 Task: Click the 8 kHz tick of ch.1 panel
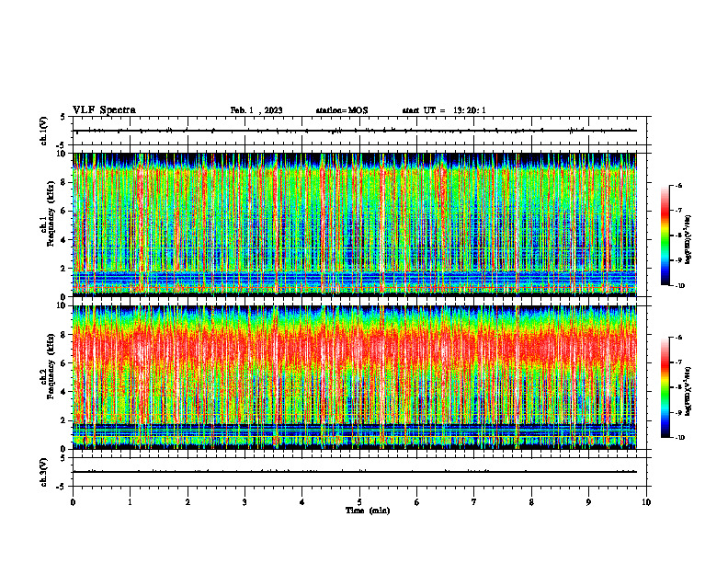click(x=64, y=182)
